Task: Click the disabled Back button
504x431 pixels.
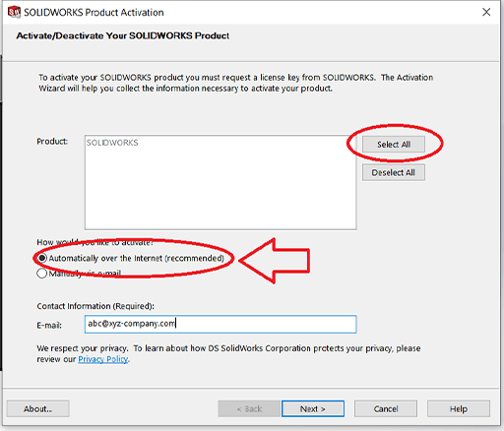Action: coord(249,408)
